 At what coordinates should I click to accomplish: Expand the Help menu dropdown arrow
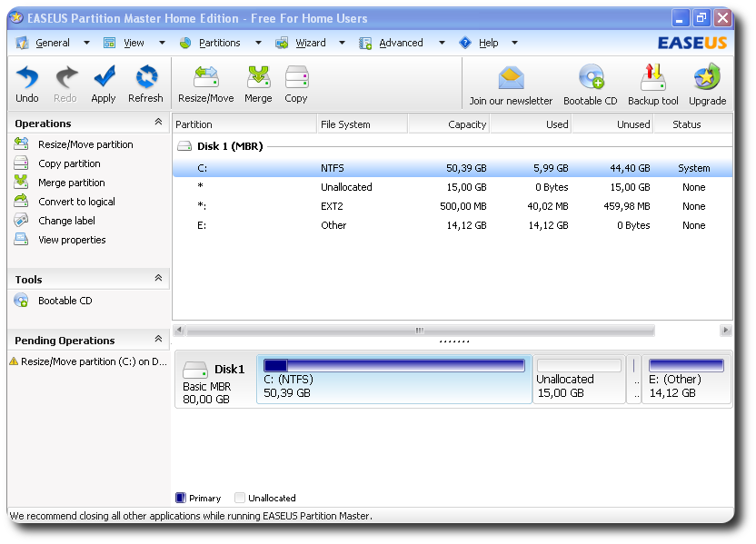click(x=514, y=43)
